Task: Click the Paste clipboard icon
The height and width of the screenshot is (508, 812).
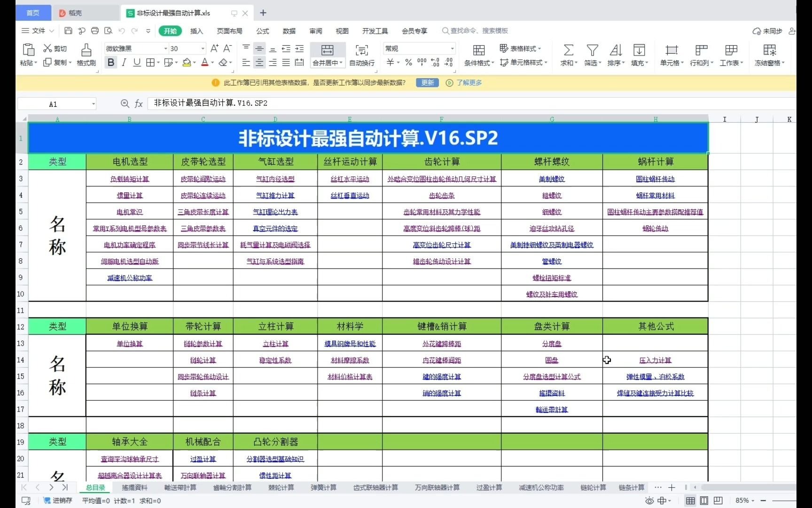Action: (x=28, y=49)
